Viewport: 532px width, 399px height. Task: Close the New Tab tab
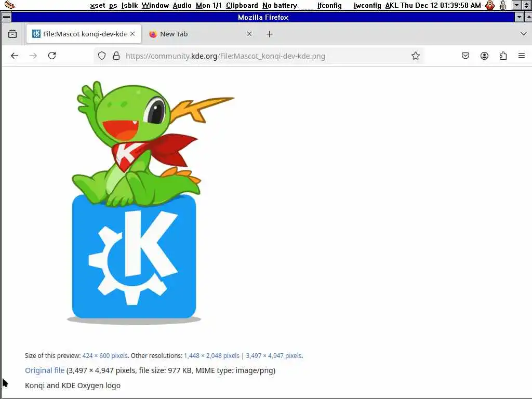click(x=249, y=34)
